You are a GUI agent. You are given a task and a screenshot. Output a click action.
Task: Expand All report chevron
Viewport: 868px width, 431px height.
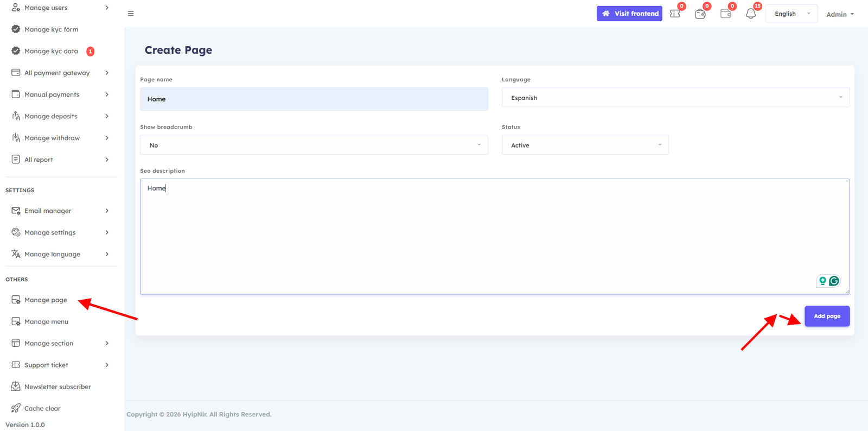click(x=107, y=160)
